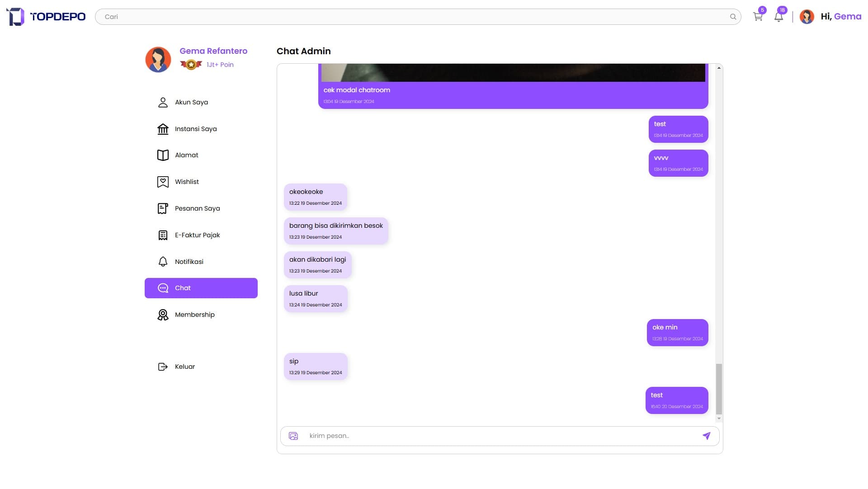Go to Instansi Saya
The width and height of the screenshot is (868, 489).
click(x=195, y=129)
